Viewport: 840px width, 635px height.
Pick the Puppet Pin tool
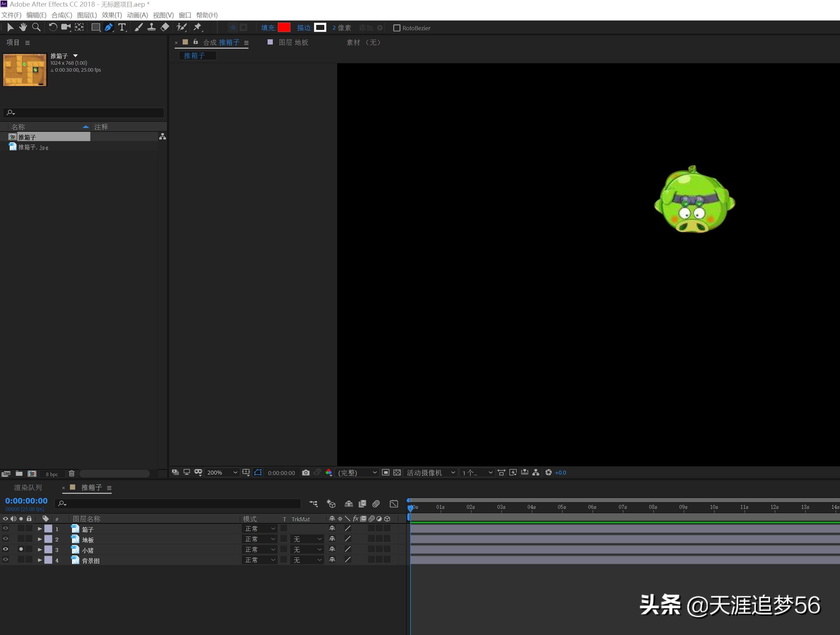(197, 27)
